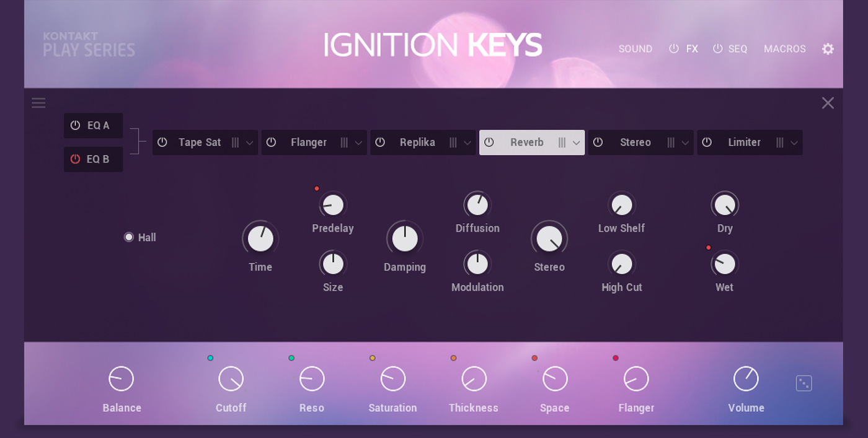The height and width of the screenshot is (438, 868).
Task: Expand the Flanger dropdown chevron
Action: click(358, 143)
